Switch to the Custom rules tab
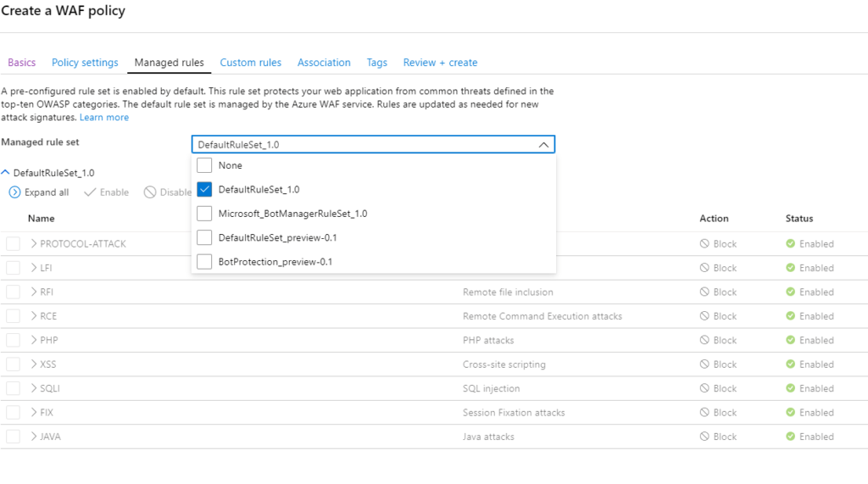The width and height of the screenshot is (868, 484). coord(251,63)
